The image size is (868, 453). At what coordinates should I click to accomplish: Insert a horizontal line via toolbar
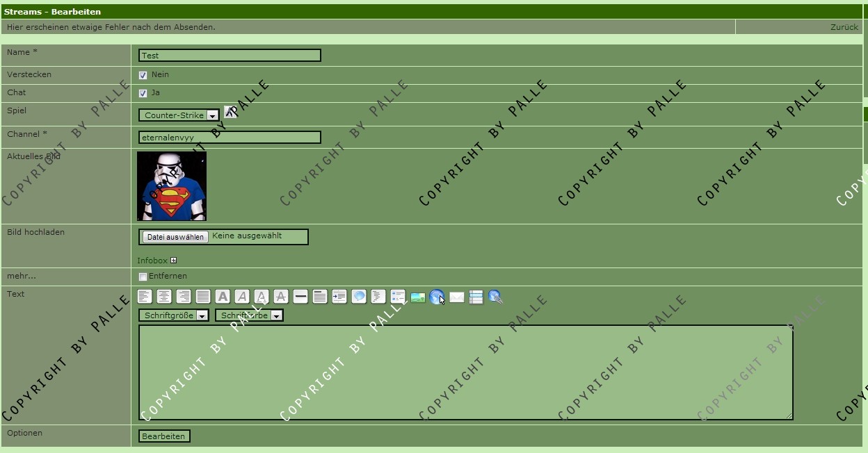click(x=300, y=297)
